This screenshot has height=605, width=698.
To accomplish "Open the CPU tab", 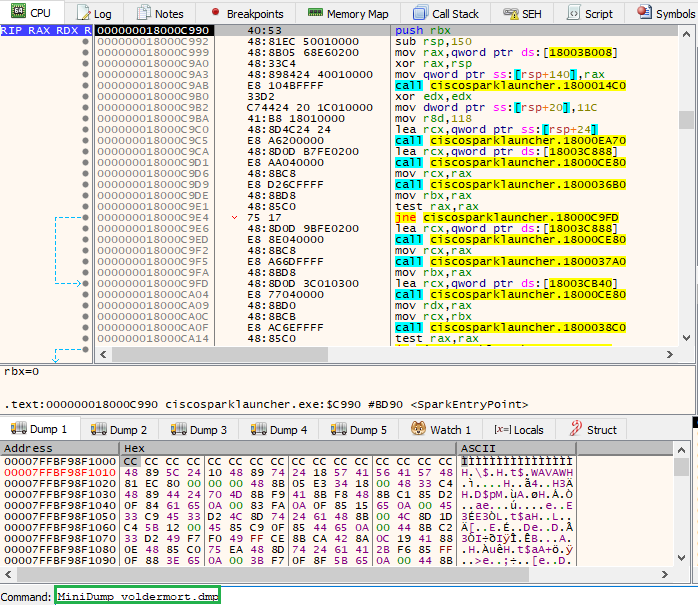I will pos(31,12).
